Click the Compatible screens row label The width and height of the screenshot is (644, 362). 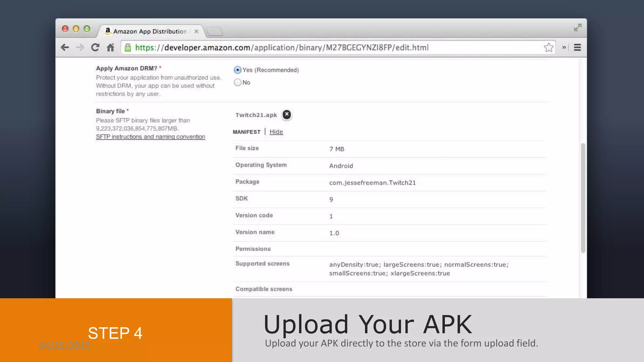(x=264, y=289)
